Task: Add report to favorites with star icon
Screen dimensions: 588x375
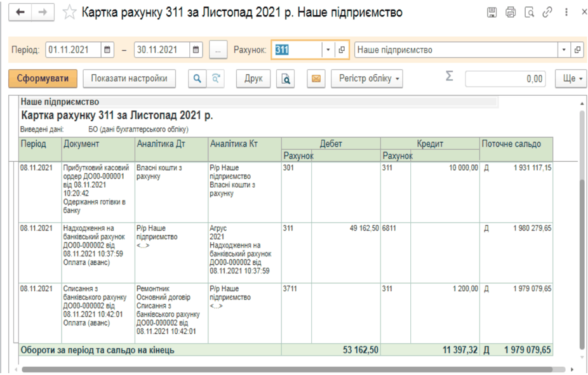Action: (x=69, y=12)
